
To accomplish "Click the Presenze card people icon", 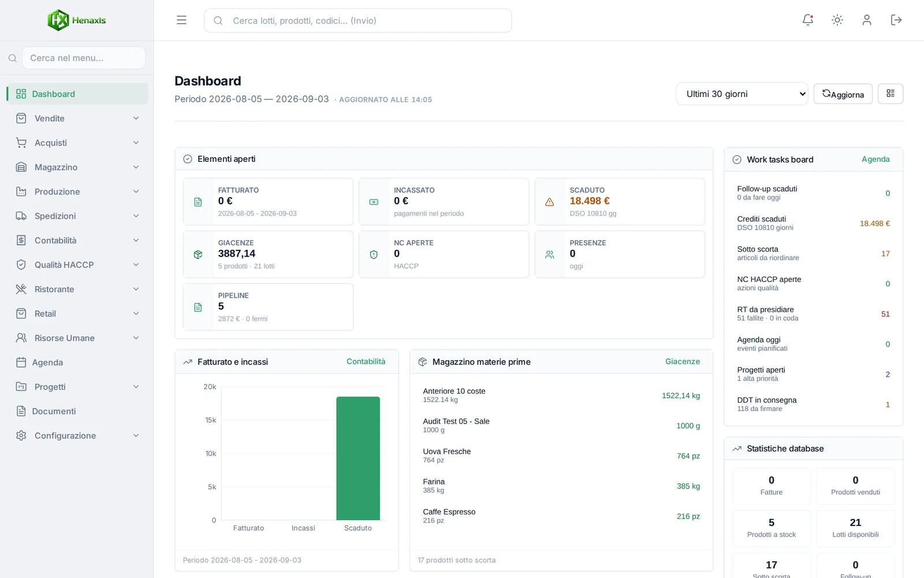I will point(550,254).
